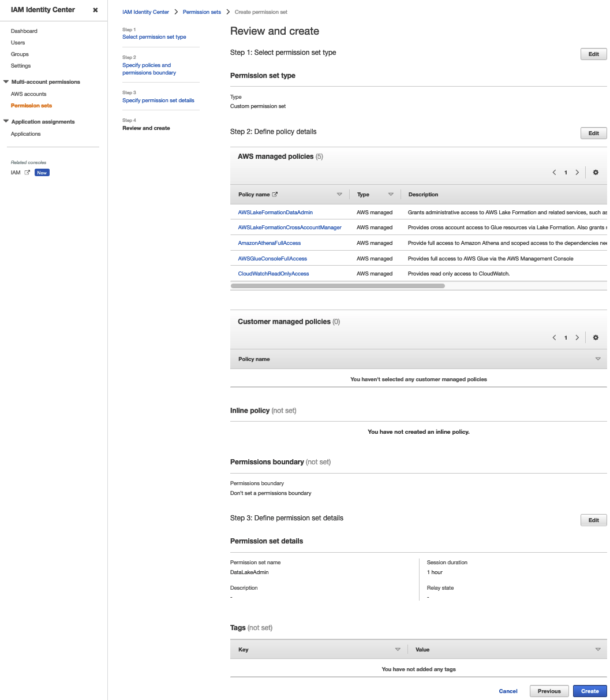Open IAM related console link

point(16,173)
